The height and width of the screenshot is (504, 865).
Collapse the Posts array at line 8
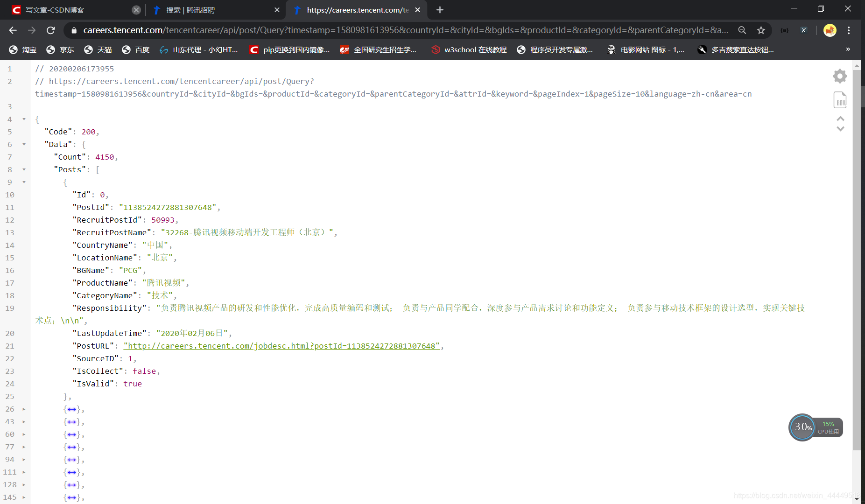click(24, 169)
